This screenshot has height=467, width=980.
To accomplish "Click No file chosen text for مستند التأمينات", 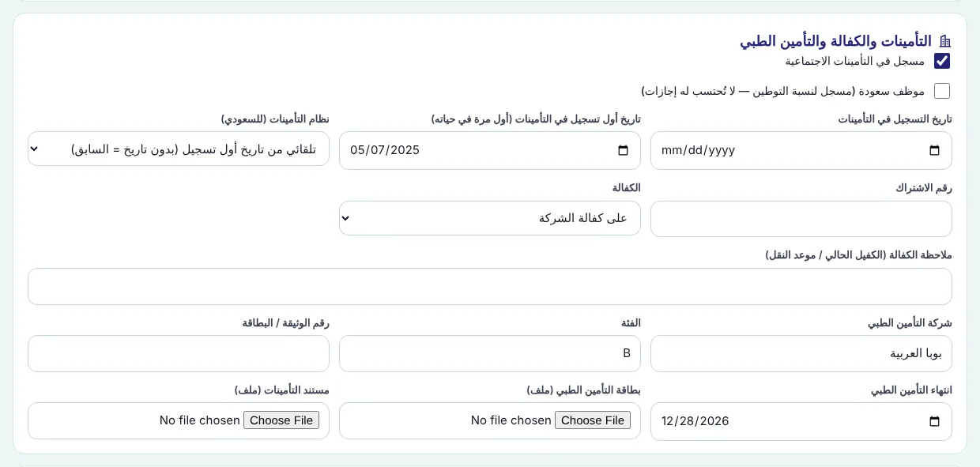I will [200, 420].
